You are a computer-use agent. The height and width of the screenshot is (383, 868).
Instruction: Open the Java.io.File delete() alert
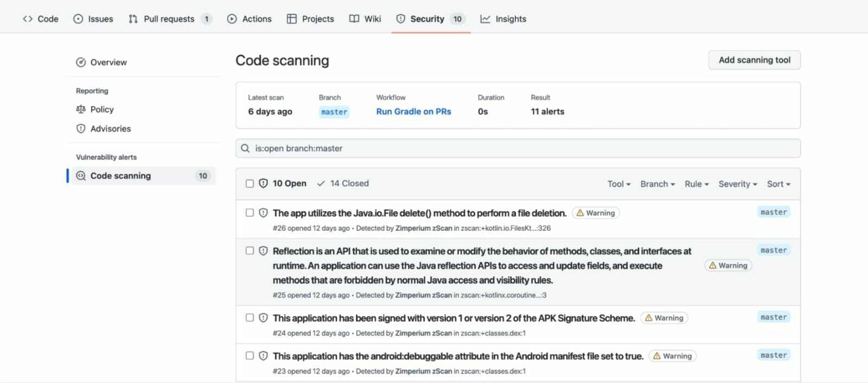[x=419, y=213]
